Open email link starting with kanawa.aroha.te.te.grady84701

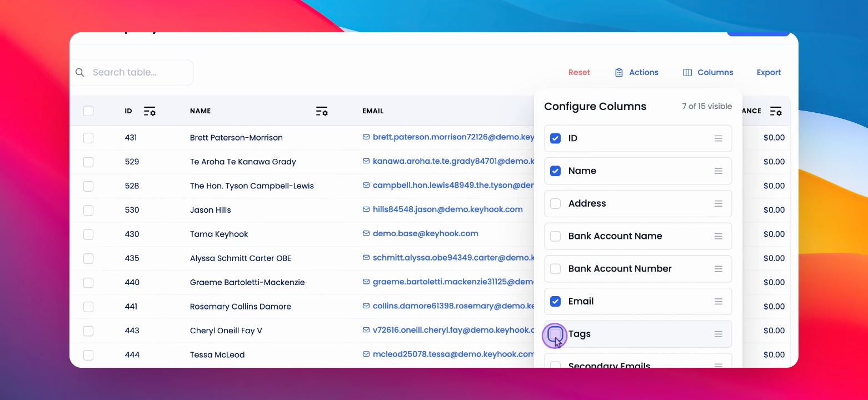point(453,162)
